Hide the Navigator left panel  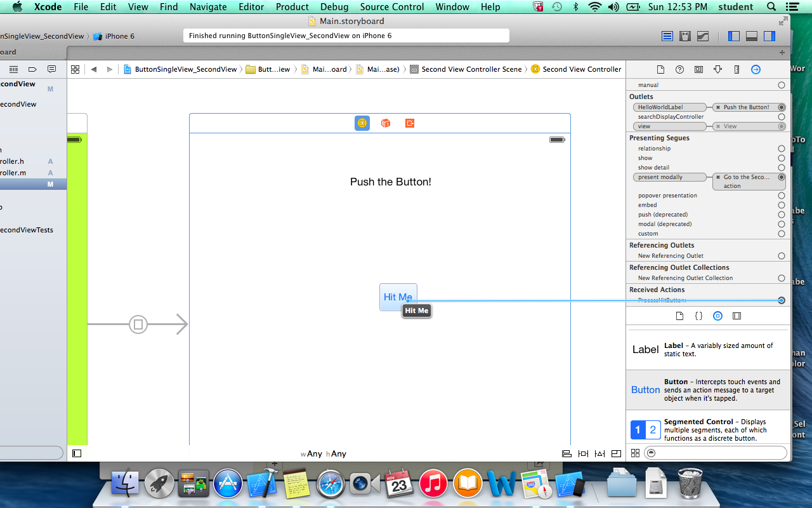[x=734, y=37]
